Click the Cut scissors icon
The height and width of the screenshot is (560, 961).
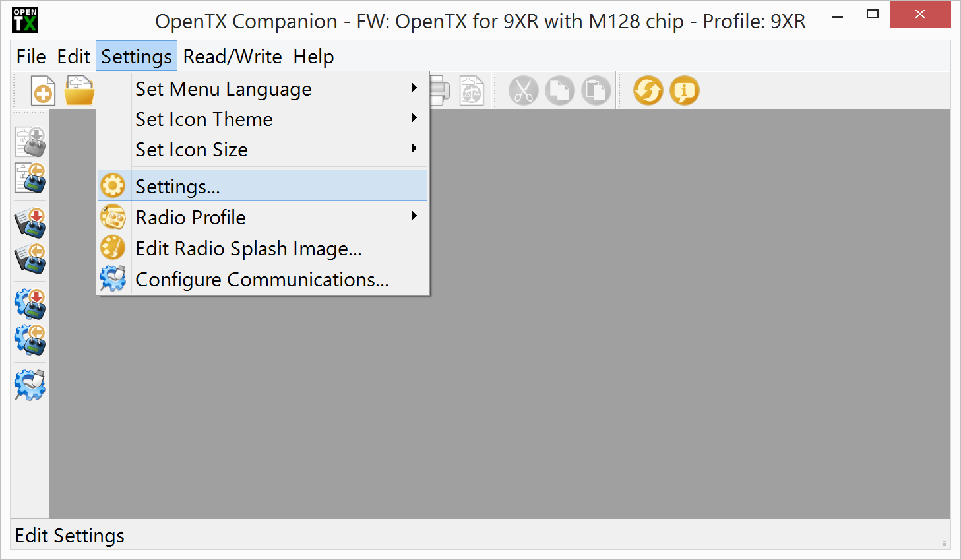(x=524, y=90)
